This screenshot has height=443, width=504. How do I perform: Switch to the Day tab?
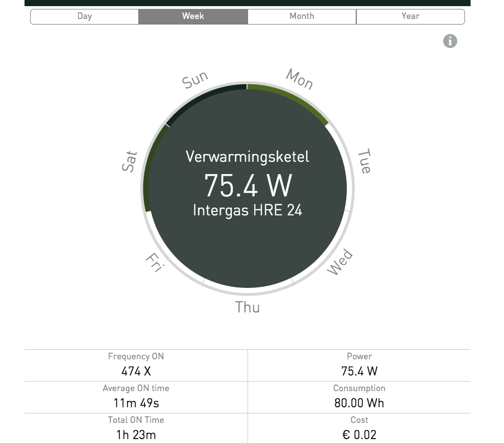(x=85, y=16)
